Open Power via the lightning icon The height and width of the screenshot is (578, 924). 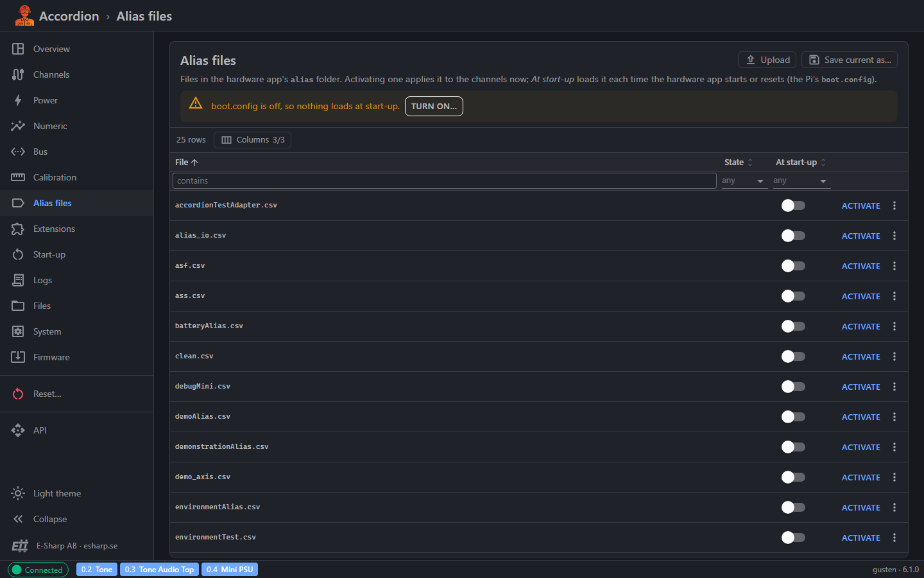click(18, 100)
